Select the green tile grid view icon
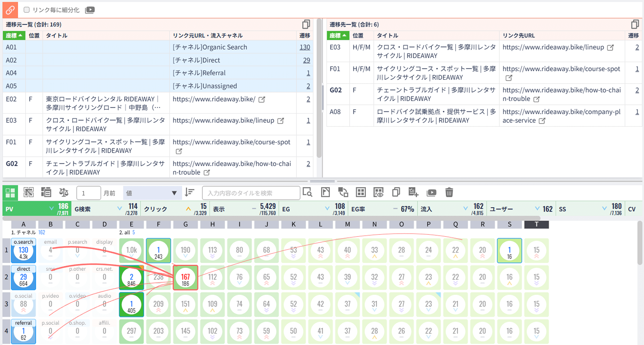The width and height of the screenshot is (644, 345). (x=10, y=193)
